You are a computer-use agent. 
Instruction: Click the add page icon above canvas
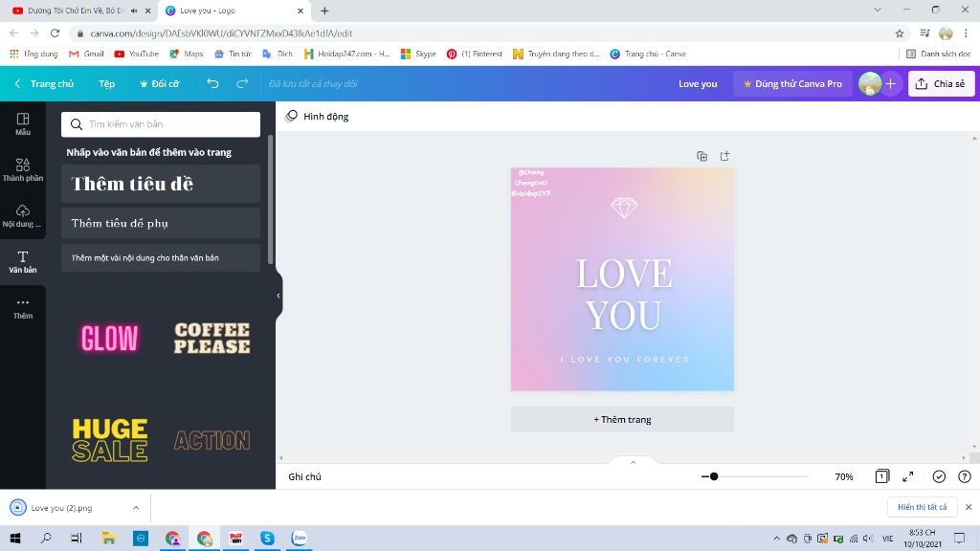(724, 156)
